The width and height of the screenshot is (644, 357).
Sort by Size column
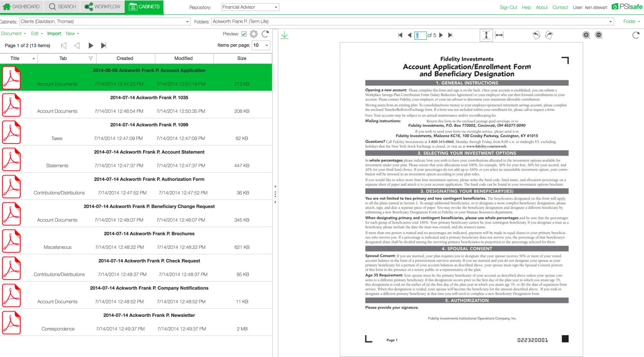coord(242,58)
